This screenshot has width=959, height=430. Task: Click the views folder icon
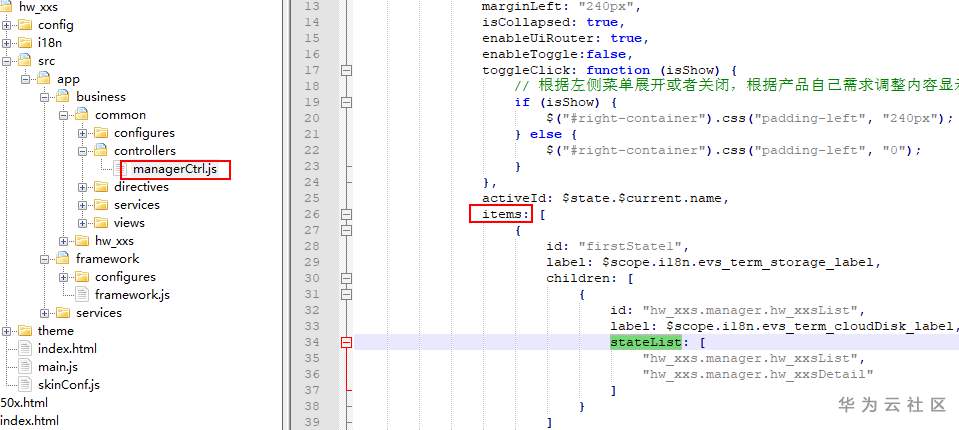tap(102, 223)
